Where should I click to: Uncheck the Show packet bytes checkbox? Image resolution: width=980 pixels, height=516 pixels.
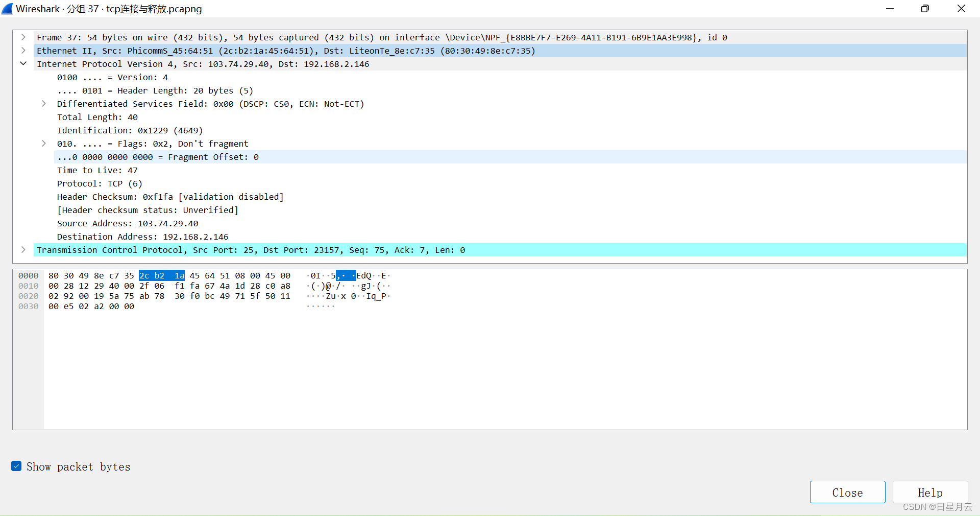pos(16,466)
